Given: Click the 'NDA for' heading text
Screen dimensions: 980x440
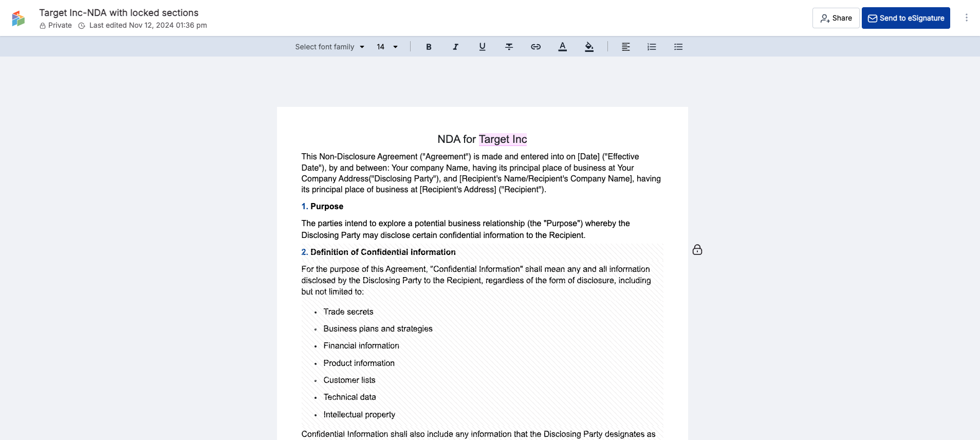Looking at the screenshot, I should tap(457, 139).
